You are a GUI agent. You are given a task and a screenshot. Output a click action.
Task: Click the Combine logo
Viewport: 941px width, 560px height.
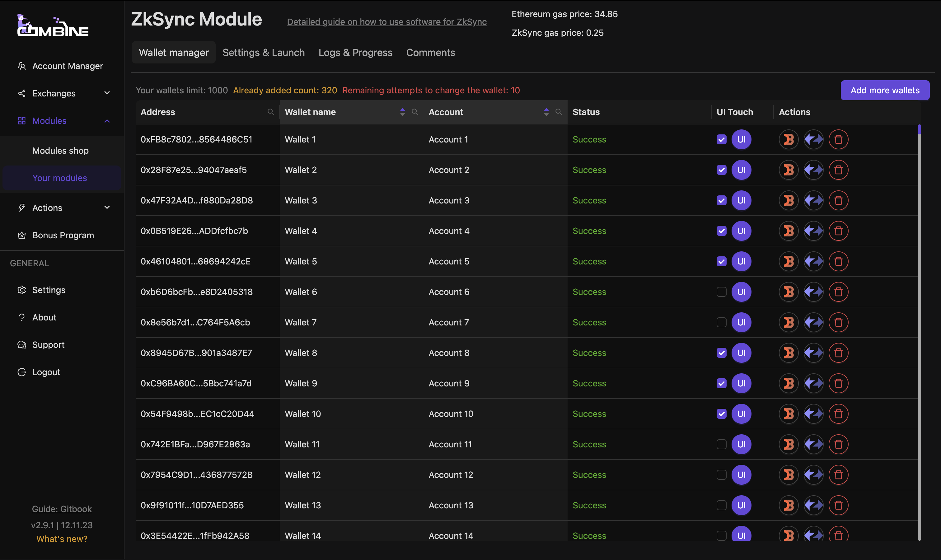53,25
